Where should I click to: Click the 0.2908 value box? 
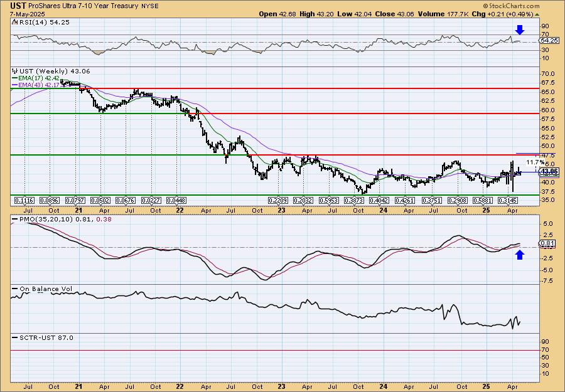[x=458, y=200]
